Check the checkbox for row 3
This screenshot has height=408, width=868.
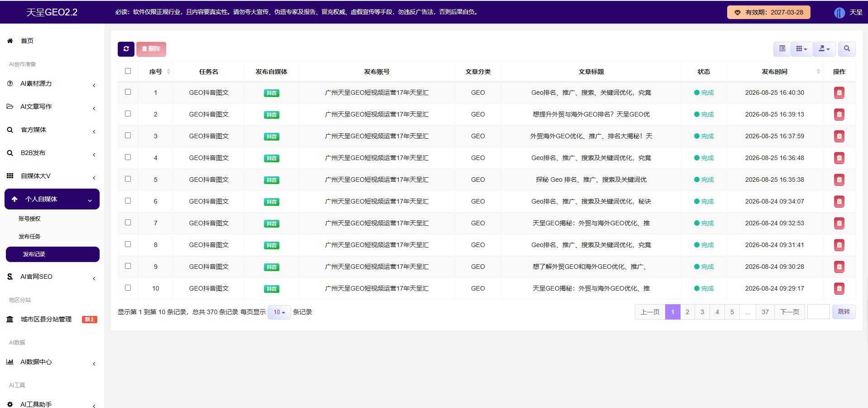point(128,136)
